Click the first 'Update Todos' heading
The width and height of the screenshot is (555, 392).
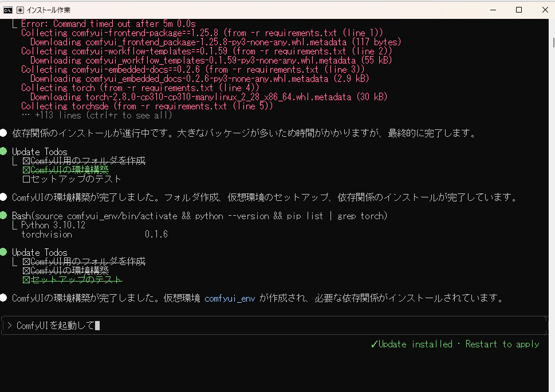(40, 152)
